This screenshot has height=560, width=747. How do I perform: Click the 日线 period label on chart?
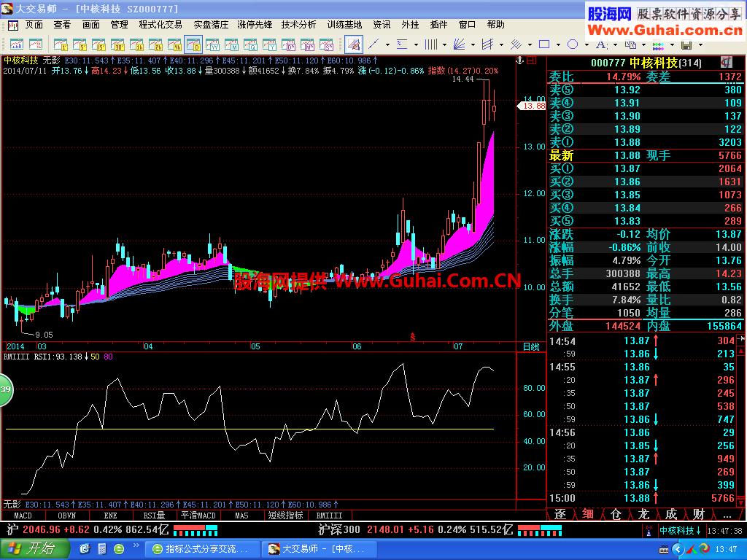coord(531,346)
